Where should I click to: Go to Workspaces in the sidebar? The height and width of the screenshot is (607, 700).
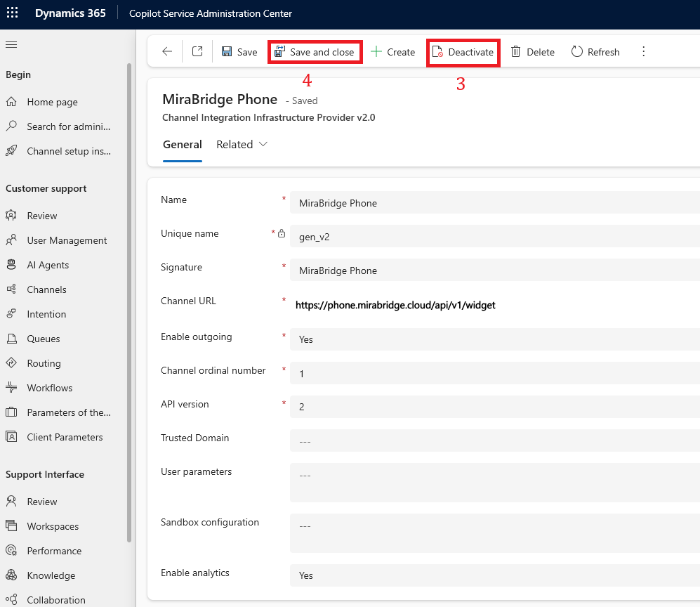coord(53,526)
